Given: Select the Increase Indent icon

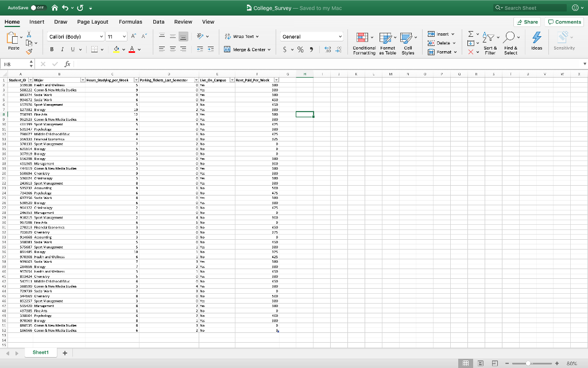Looking at the screenshot, I should 210,49.
